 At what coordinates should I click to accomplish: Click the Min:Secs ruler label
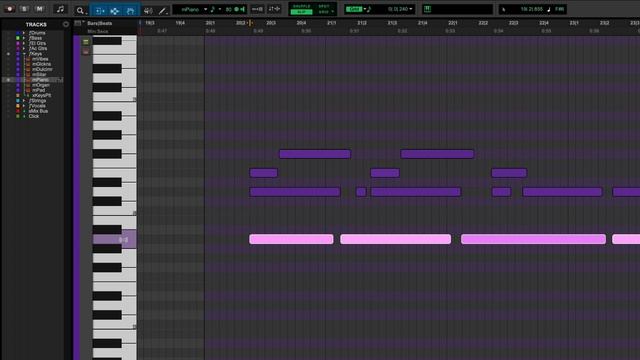pyautogui.click(x=98, y=31)
